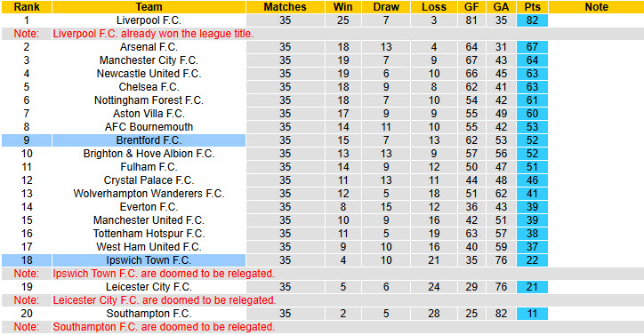
Task: Click Liverpool's 82 points cell
Action: click(x=532, y=20)
